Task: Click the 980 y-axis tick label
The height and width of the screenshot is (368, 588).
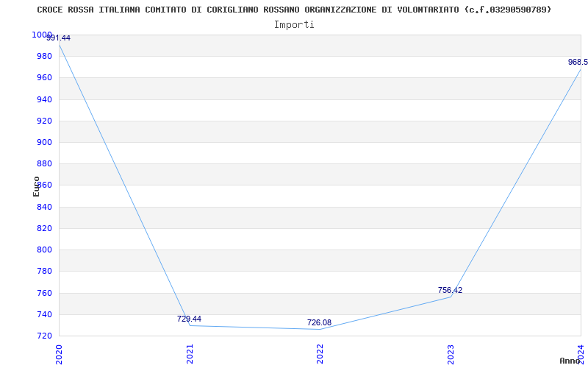Action: click(45, 57)
